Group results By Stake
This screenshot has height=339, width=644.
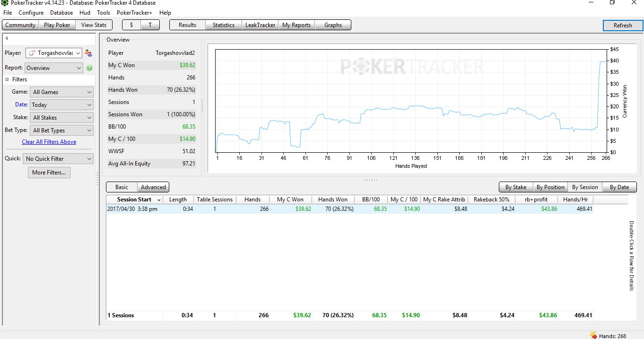click(x=516, y=187)
